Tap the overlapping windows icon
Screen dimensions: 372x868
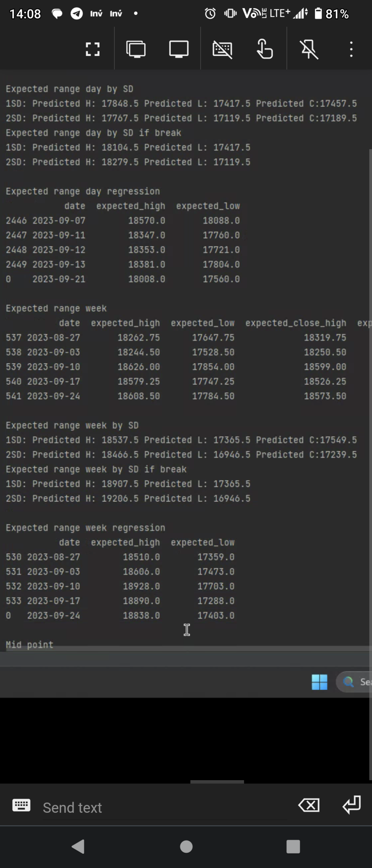point(136,49)
